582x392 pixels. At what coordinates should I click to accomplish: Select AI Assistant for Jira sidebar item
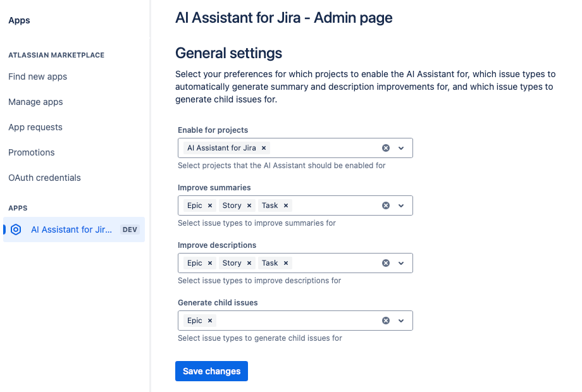pyautogui.click(x=74, y=230)
